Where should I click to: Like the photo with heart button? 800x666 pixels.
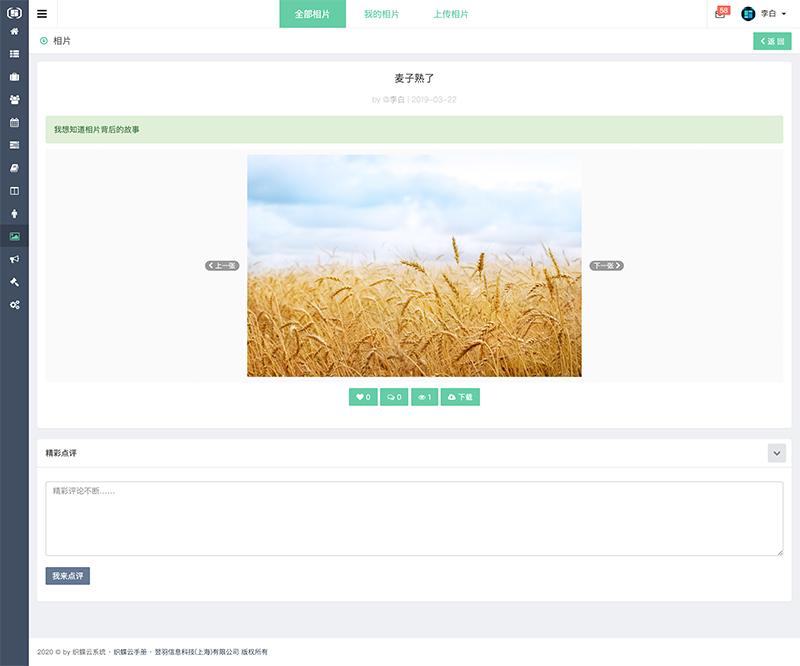(363, 397)
